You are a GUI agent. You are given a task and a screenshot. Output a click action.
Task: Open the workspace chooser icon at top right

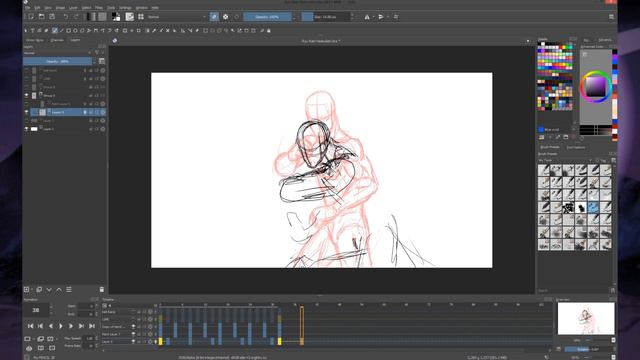(611, 17)
